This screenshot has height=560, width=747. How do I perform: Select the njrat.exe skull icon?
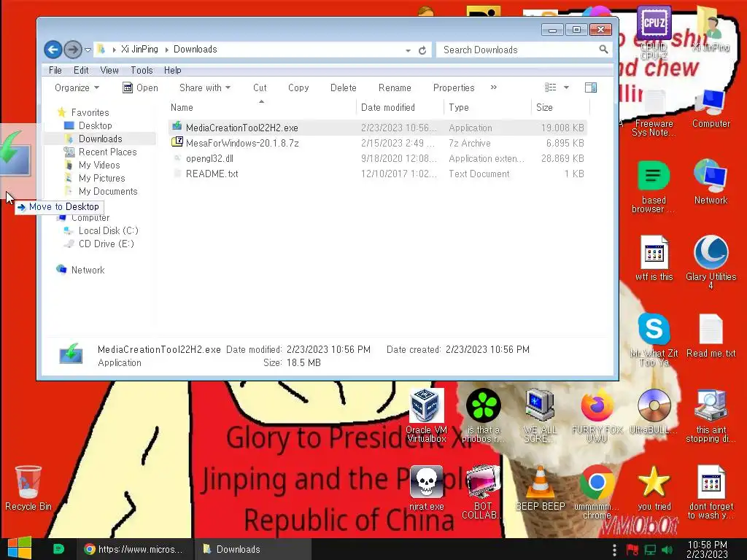(x=426, y=489)
